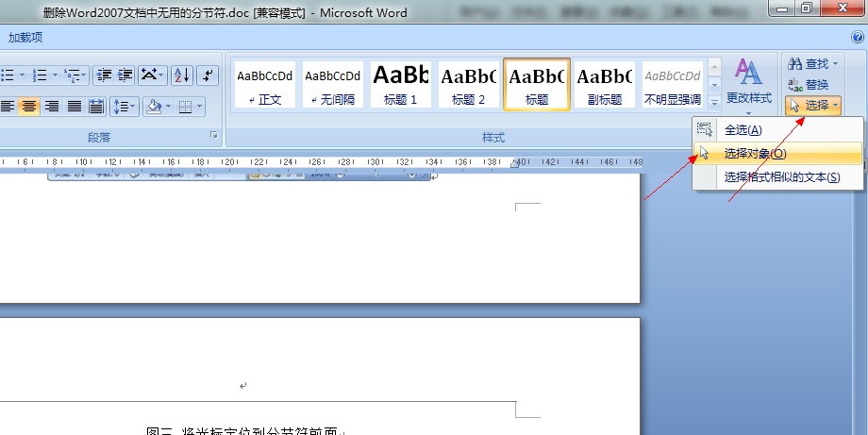Screen dimensions: 868x435
Task: Apply the 无间隔 style
Action: point(333,85)
